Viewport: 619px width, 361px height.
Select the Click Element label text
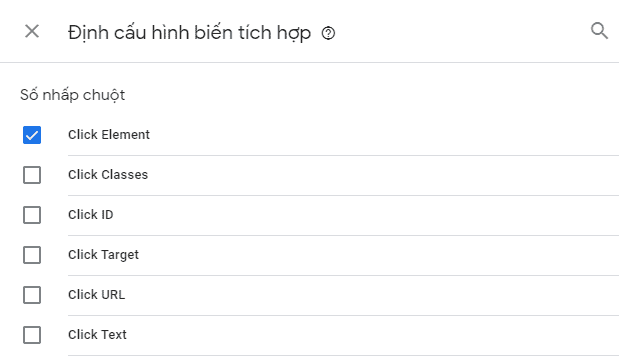click(109, 135)
